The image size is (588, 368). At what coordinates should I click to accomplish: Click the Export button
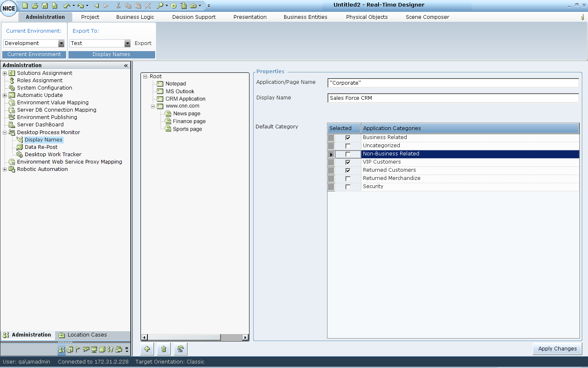pos(143,43)
